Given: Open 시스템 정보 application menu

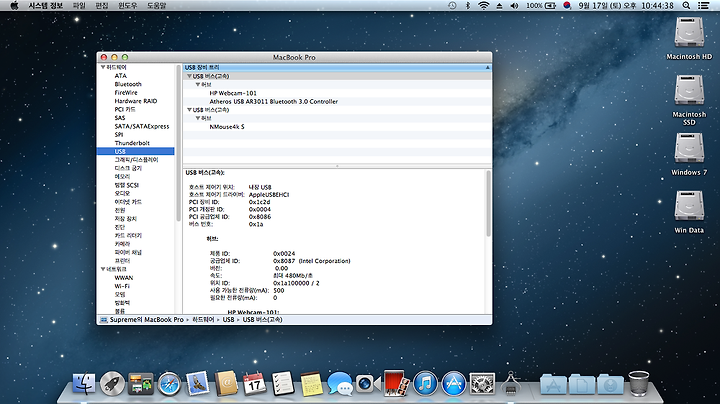Looking at the screenshot, I should 45,6.
